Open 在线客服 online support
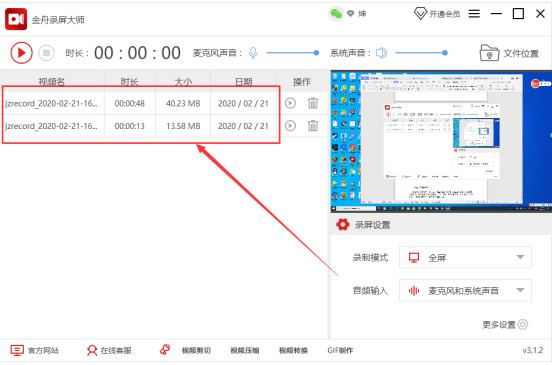This screenshot has width=552, height=365. click(109, 350)
